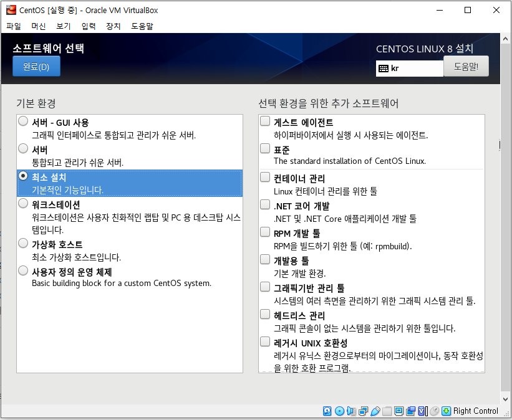Select the '최소 설치' radio button
Viewport: 512px width, 420px height.
[x=23, y=176]
